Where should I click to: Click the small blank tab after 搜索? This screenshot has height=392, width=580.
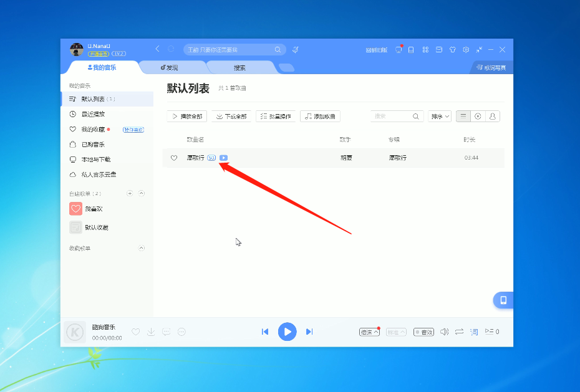pyautogui.click(x=286, y=67)
